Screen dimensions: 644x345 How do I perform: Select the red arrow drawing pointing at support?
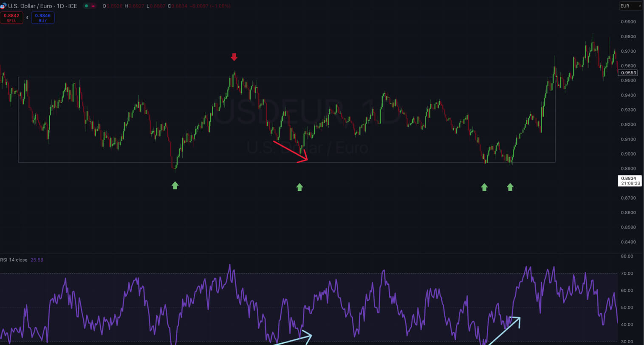click(x=291, y=152)
